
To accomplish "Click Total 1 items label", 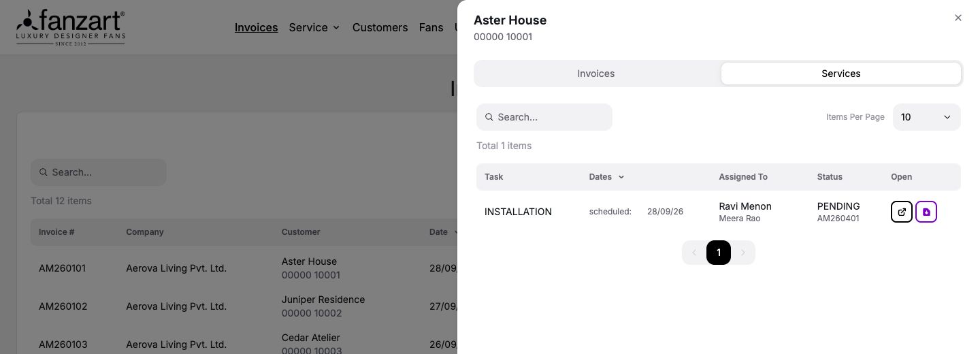I will click(x=504, y=146).
